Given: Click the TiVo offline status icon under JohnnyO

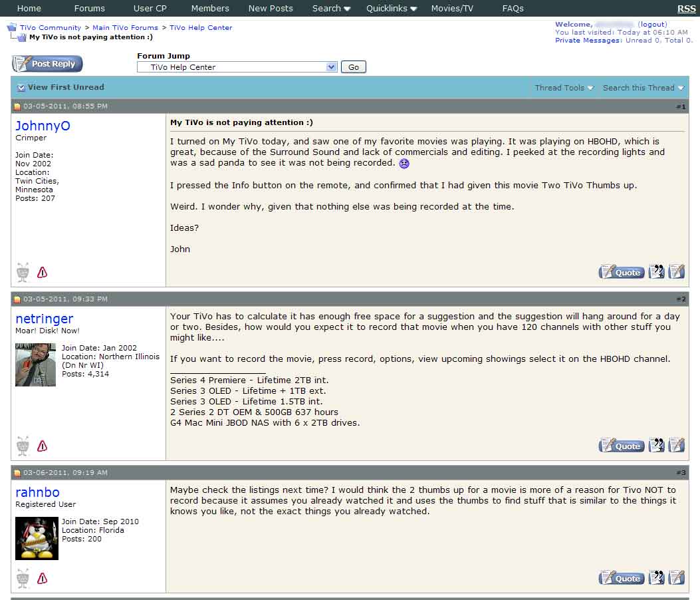Looking at the screenshot, I should point(23,273).
